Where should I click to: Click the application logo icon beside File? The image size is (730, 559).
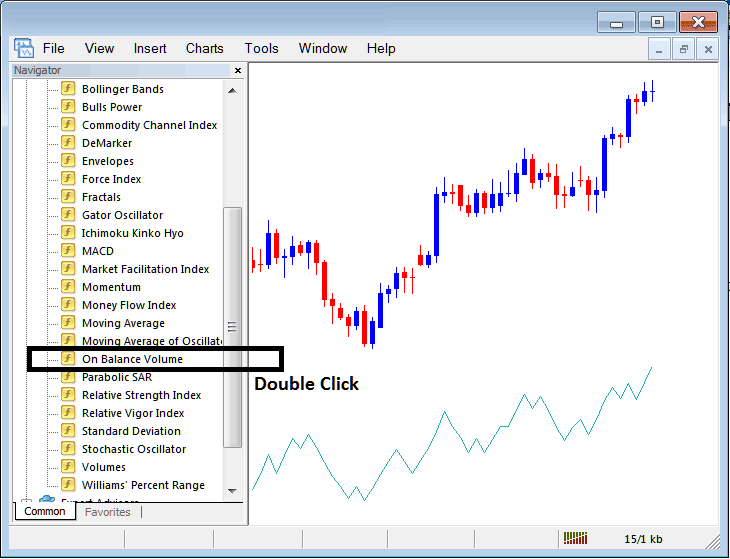[x=24, y=48]
